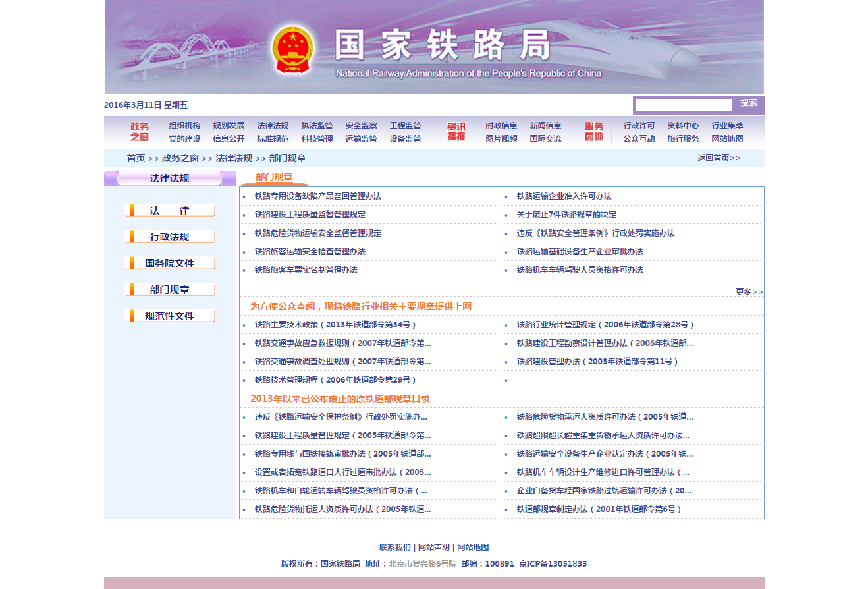The height and width of the screenshot is (589, 868).
Task: Switch to the 部门规章 tab heading
Action: [274, 177]
